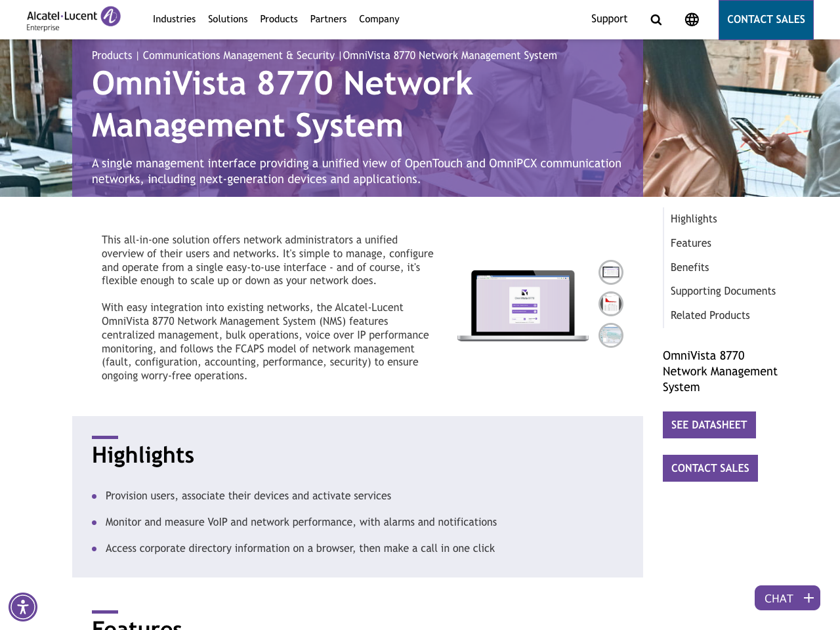The height and width of the screenshot is (630, 840).
Task: Expand the chat plus icon
Action: [808, 598]
